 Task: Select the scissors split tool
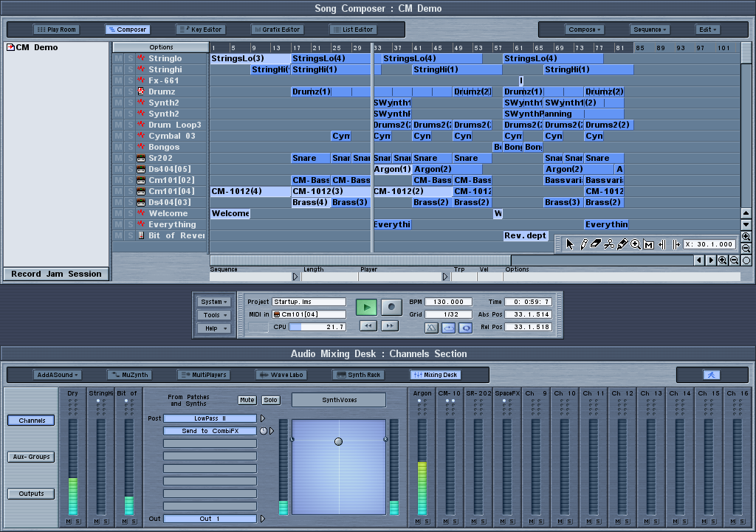click(609, 244)
